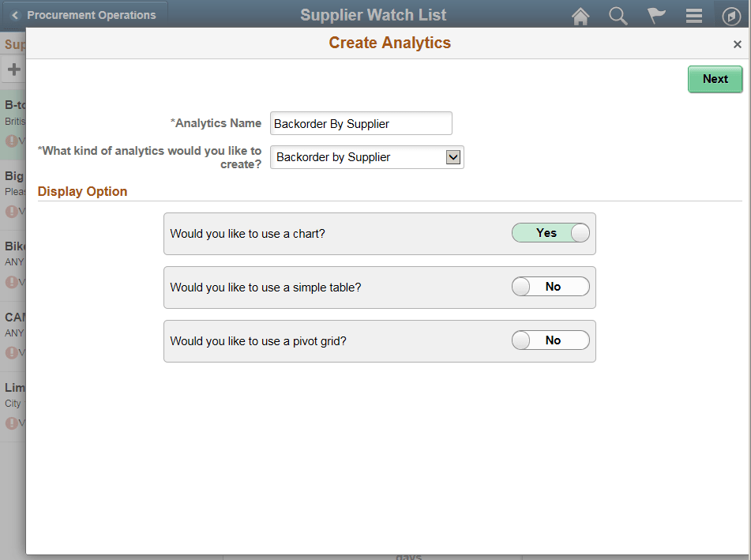Click the warning icon on the B-to supplier card

point(13,141)
